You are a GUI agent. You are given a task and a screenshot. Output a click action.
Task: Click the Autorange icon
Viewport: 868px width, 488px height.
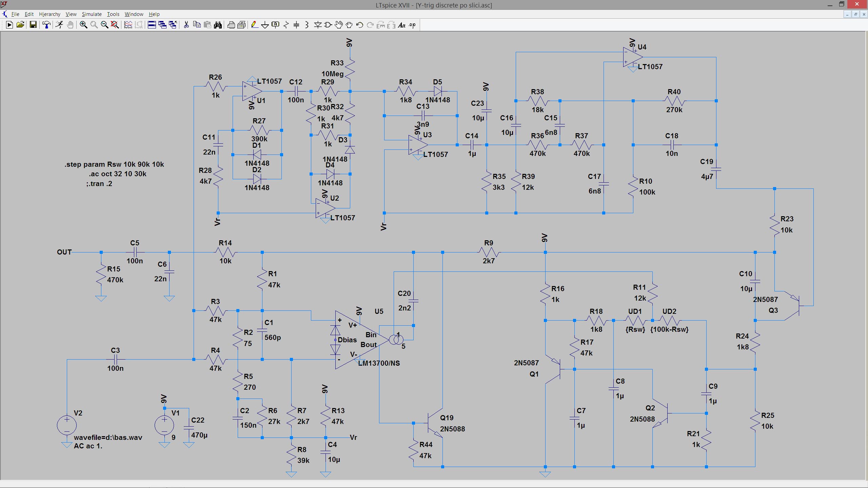pyautogui.click(x=139, y=25)
